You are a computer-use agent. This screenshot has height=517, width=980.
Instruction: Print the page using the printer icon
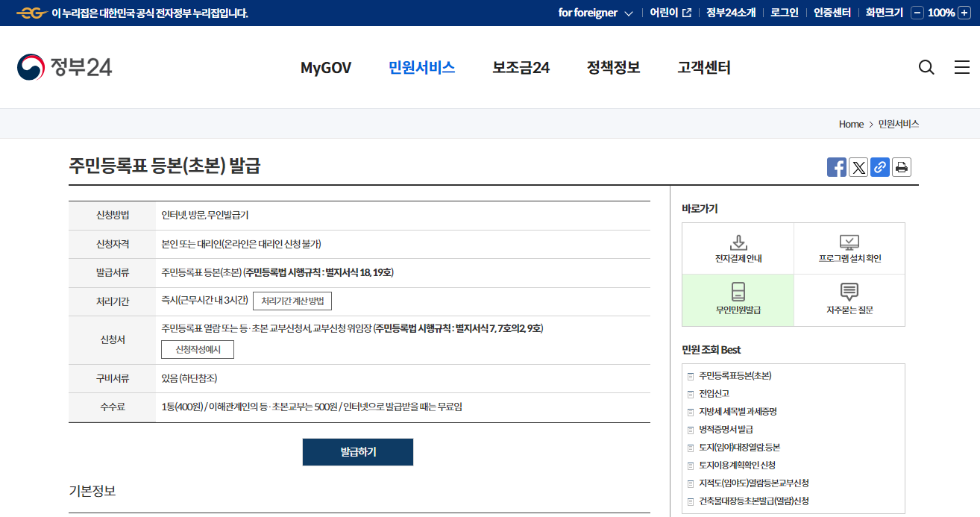click(x=901, y=167)
